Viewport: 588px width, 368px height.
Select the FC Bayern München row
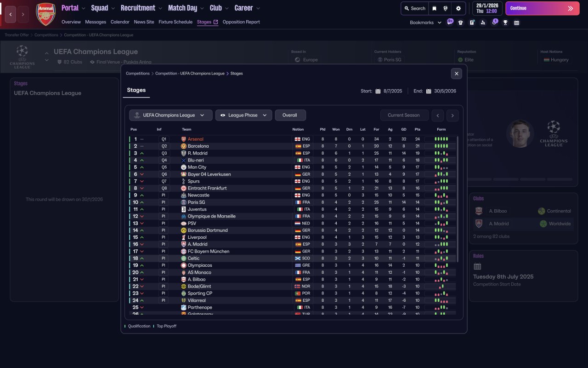click(x=293, y=252)
